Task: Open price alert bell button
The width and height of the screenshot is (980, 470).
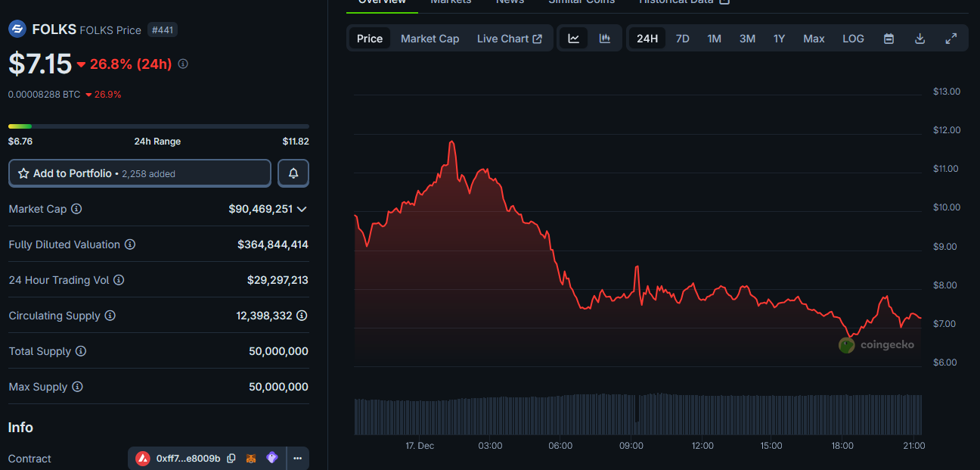Action: tap(293, 173)
